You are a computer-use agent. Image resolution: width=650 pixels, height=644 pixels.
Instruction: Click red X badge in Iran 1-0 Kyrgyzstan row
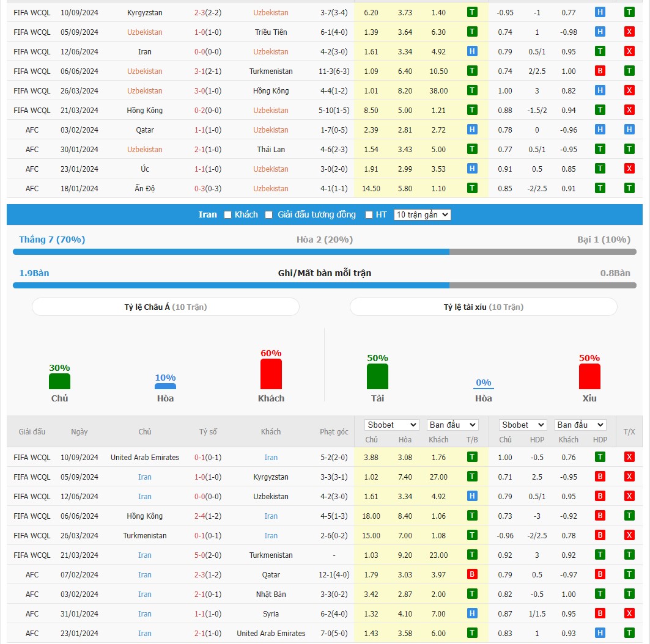(x=629, y=477)
